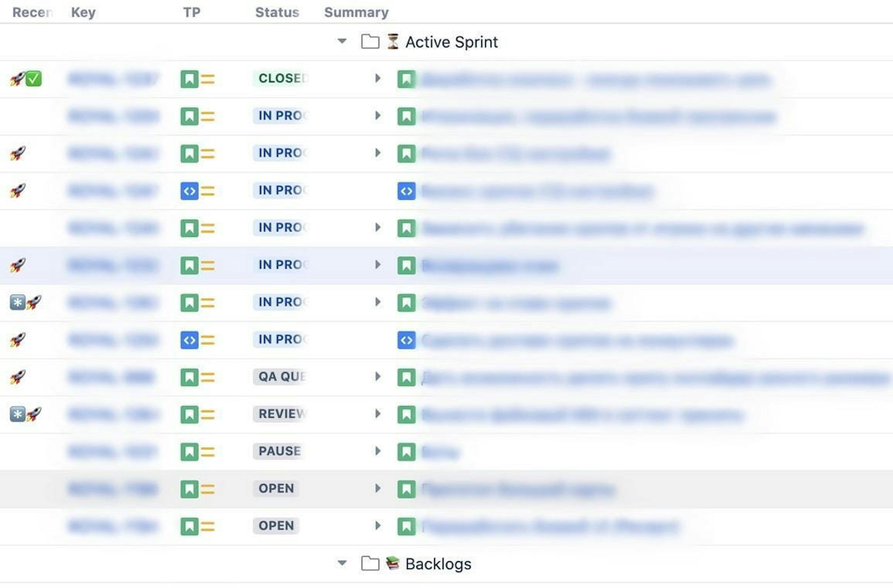Screen dimensions: 893x588
Task: Click the snowflake icon in the REVIEW row
Action: [17, 414]
